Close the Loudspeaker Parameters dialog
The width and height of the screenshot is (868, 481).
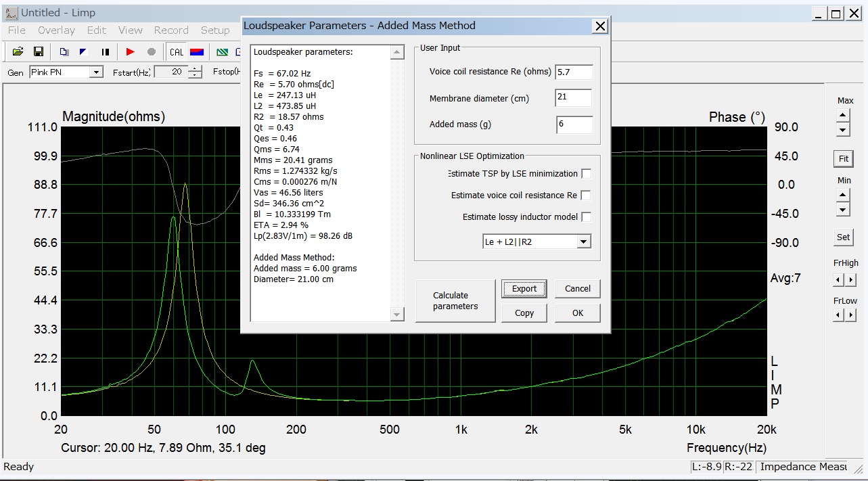coord(599,26)
